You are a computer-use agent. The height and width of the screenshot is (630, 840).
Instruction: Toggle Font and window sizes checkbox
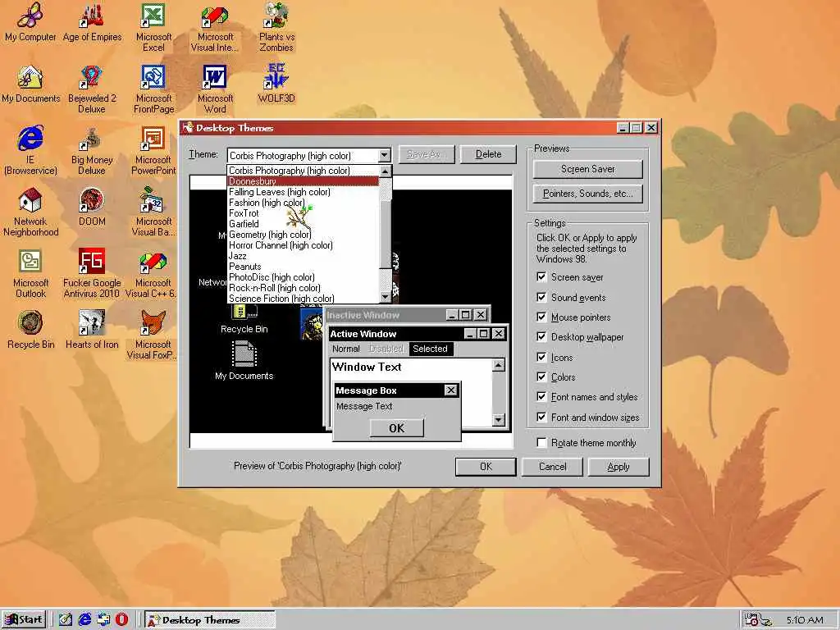click(x=541, y=417)
